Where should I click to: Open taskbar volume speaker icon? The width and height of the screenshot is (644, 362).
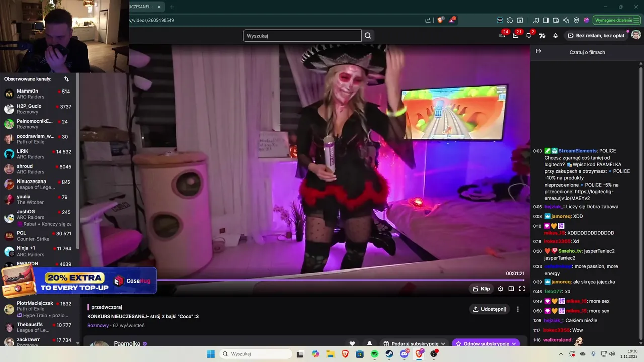pos(612,354)
